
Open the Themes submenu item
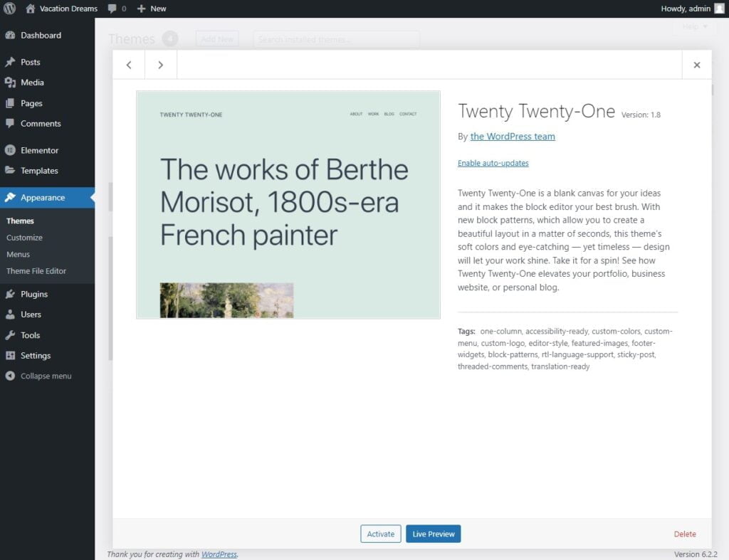point(20,221)
